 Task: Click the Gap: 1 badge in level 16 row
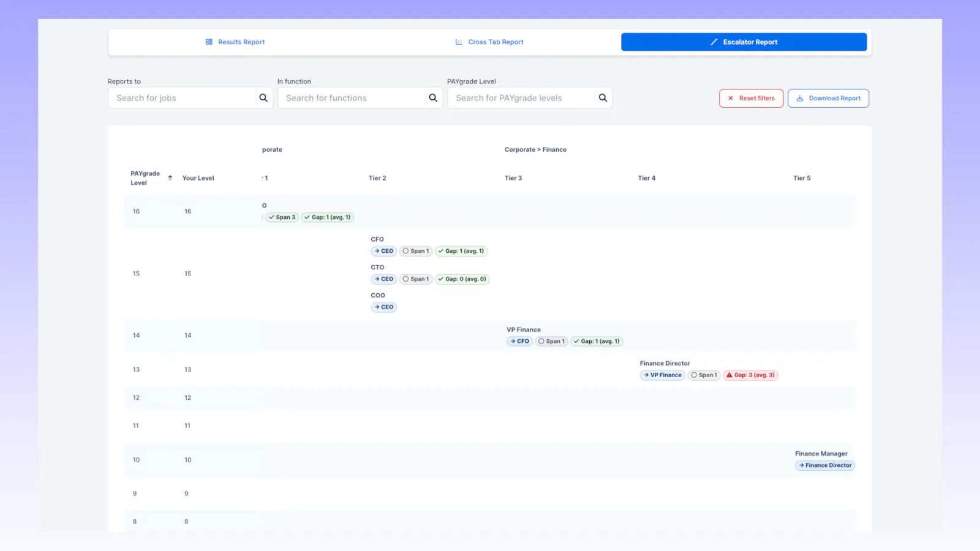click(328, 217)
